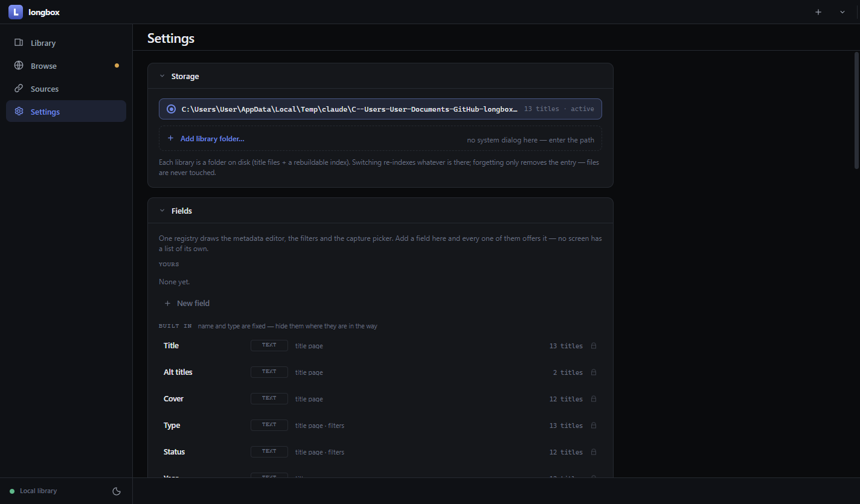This screenshot has width=860, height=504.
Task: Open Sources from the sidebar
Action: (x=66, y=89)
